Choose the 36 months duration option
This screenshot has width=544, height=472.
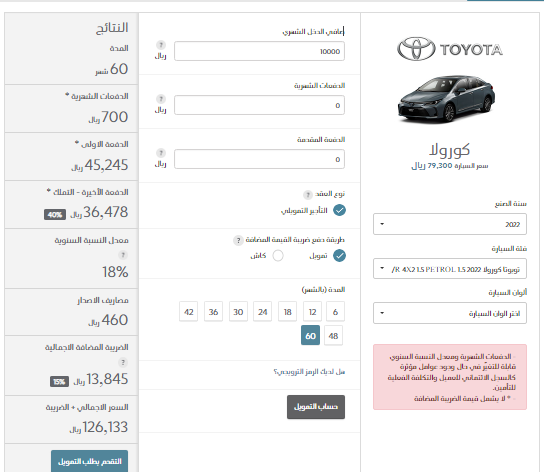point(213,312)
